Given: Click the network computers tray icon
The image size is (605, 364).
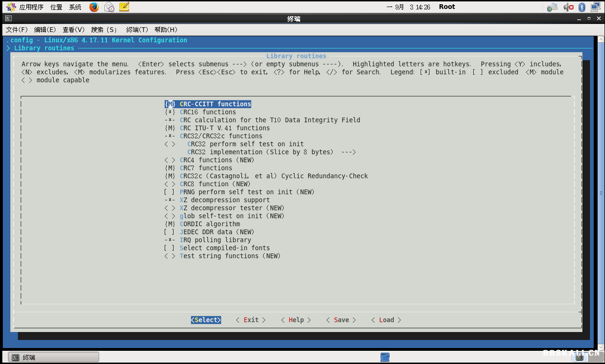Looking at the screenshot, I should tap(595, 7).
